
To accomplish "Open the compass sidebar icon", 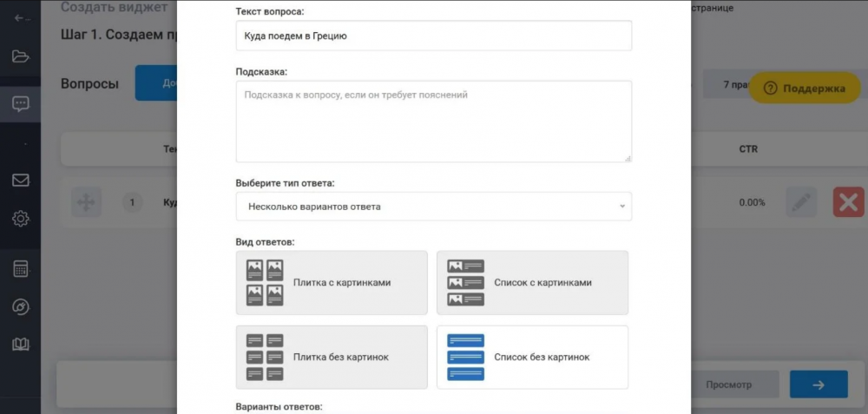I will [21, 307].
